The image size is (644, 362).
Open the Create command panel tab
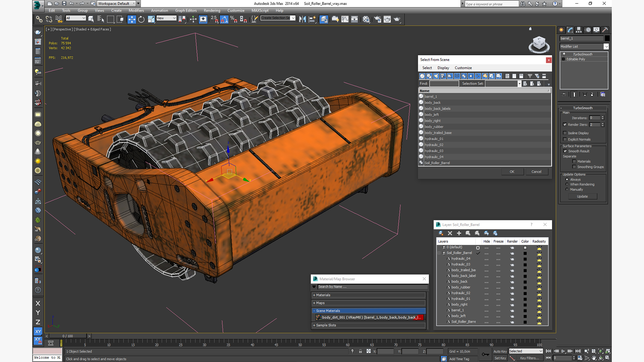[561, 30]
